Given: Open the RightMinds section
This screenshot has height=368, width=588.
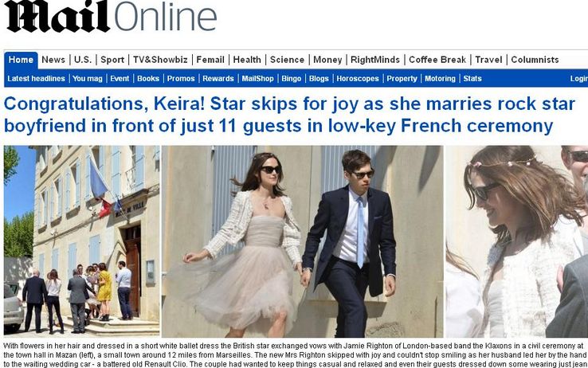Looking at the screenshot, I should pos(375,60).
